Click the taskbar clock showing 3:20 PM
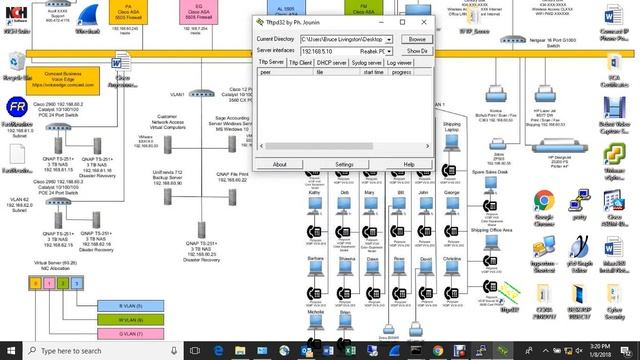The height and width of the screenshot is (360, 640). point(600,351)
